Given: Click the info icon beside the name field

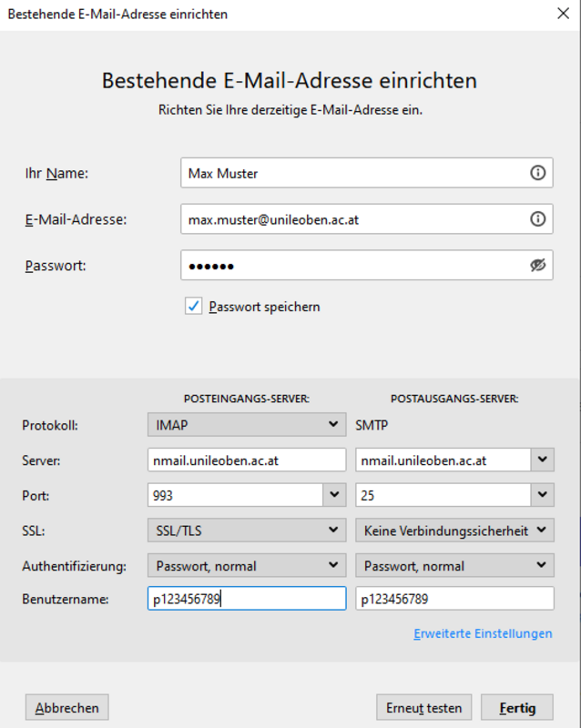Looking at the screenshot, I should [x=537, y=173].
